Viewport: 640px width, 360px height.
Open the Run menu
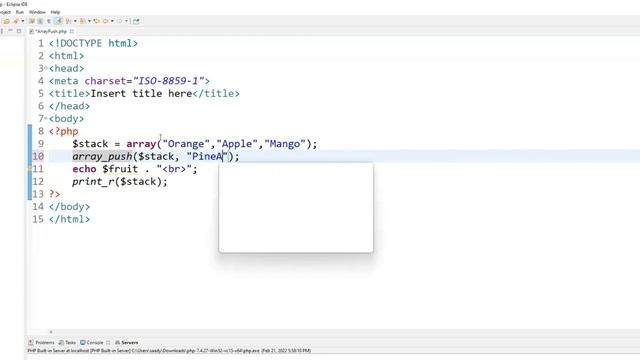click(19, 12)
